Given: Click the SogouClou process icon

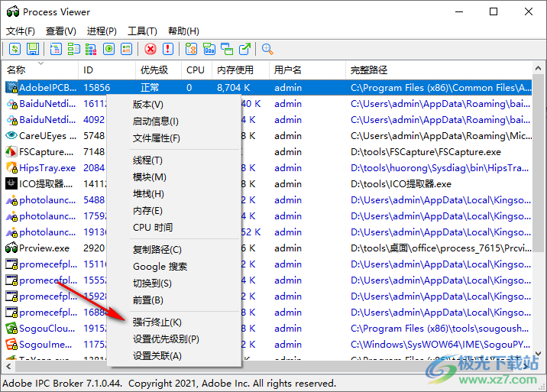Looking at the screenshot, I should coord(11,328).
